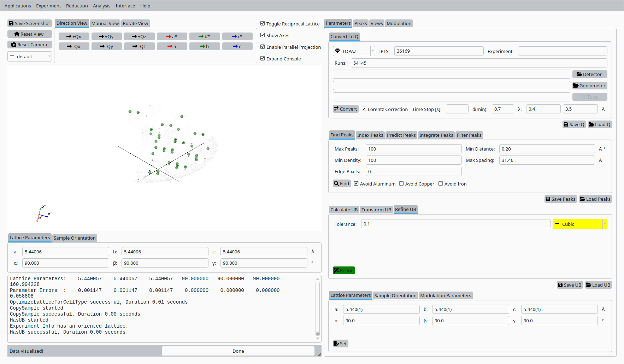Open the default colormap dropdown
Screen dimensions: 624x364
pos(30,57)
